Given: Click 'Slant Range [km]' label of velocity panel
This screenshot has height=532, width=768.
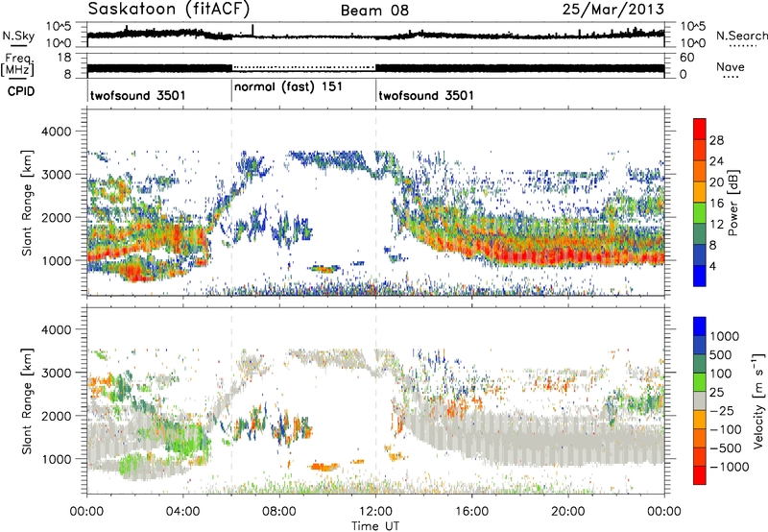Looking at the screenshot, I should point(27,400).
